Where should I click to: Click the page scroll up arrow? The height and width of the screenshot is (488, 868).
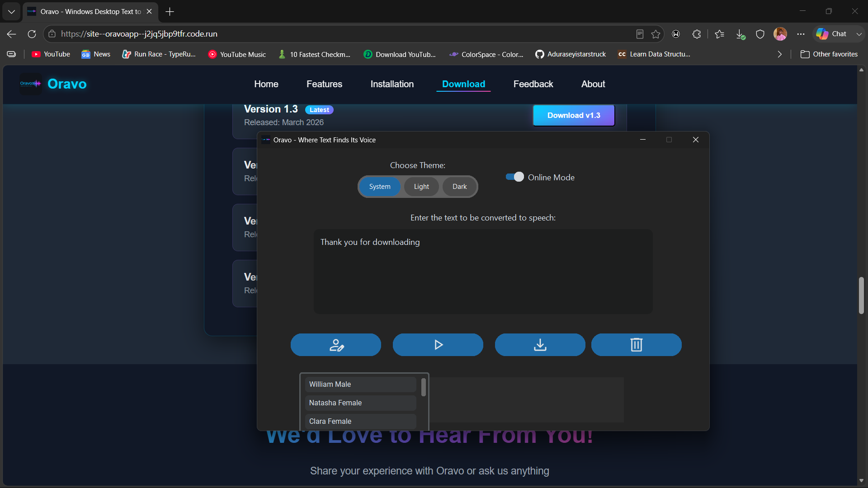point(861,70)
